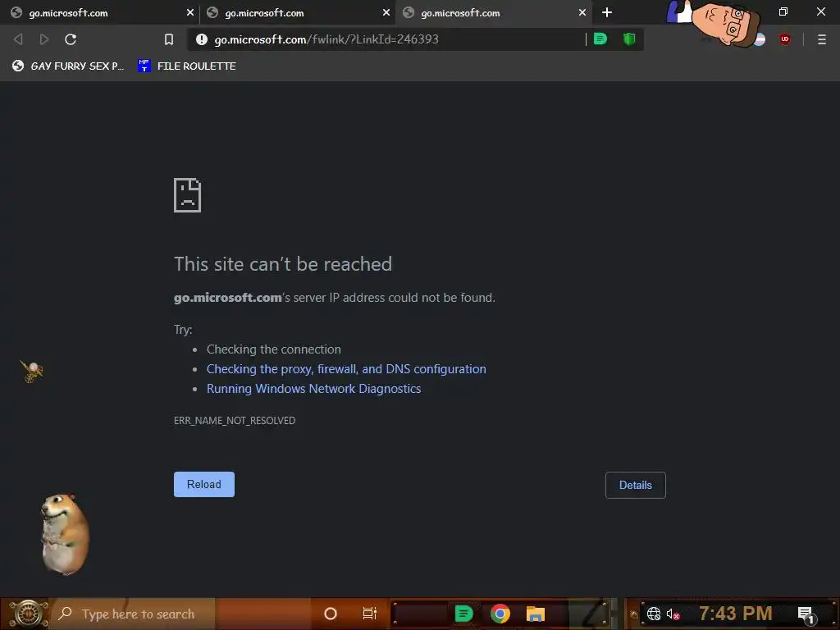Open the uBlock Origin extension icon
840x630 pixels.
point(785,39)
